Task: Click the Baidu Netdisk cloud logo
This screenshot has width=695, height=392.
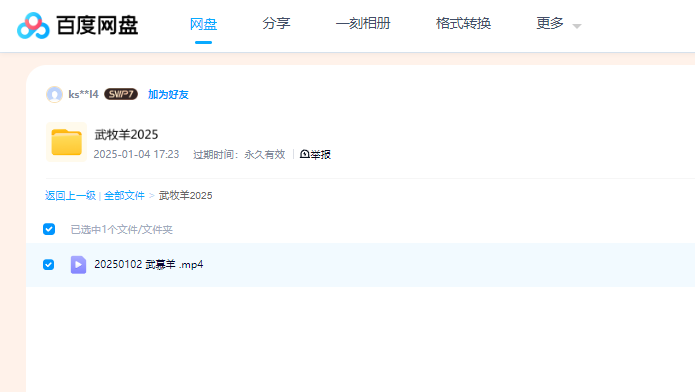Action: point(33,25)
